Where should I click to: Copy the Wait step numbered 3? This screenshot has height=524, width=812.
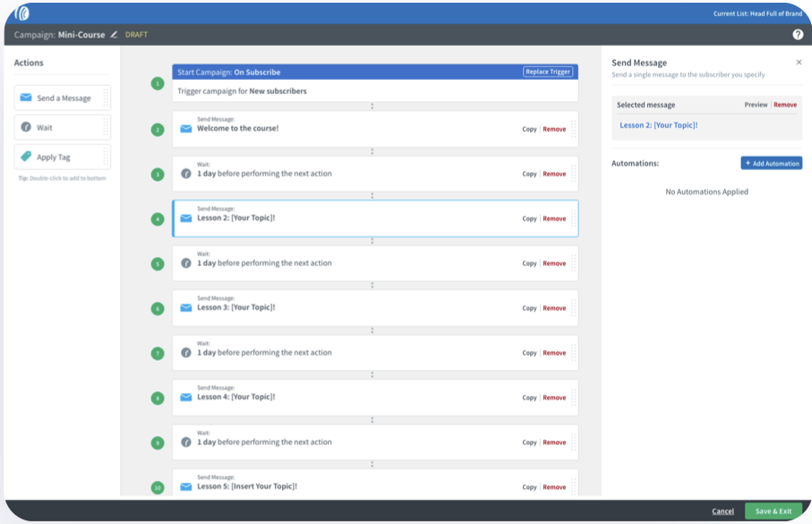tap(529, 174)
